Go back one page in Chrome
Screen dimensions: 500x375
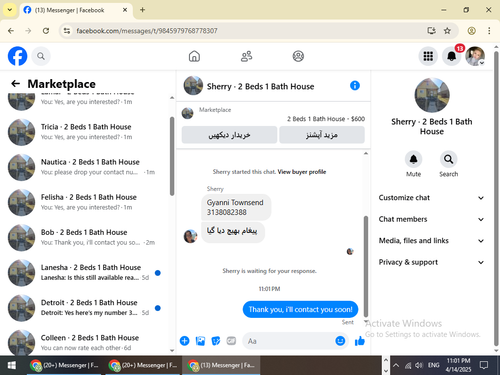pyautogui.click(x=11, y=31)
